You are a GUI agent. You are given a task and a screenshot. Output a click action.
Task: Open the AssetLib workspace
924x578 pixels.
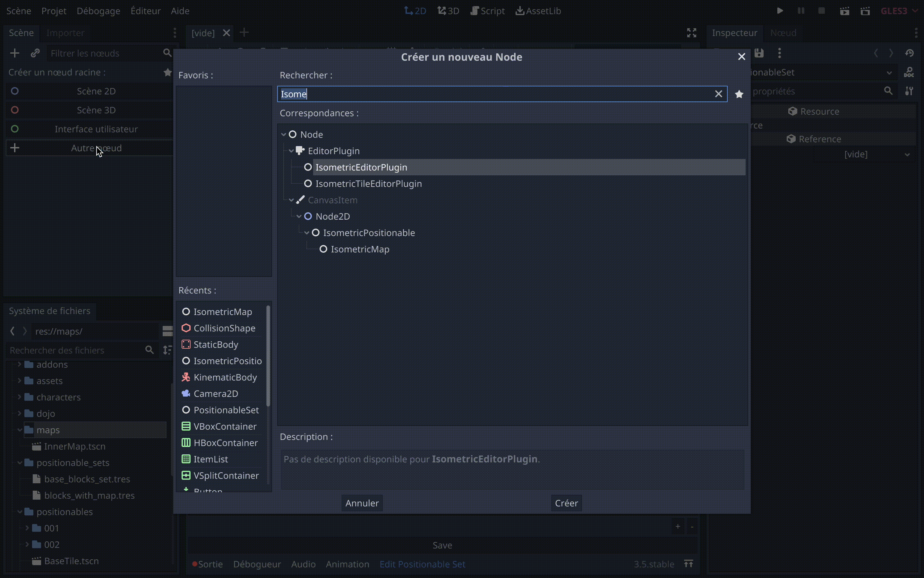[538, 11]
